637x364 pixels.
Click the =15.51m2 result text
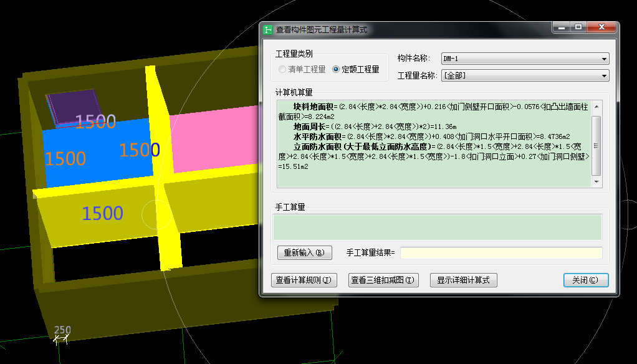[x=294, y=166]
